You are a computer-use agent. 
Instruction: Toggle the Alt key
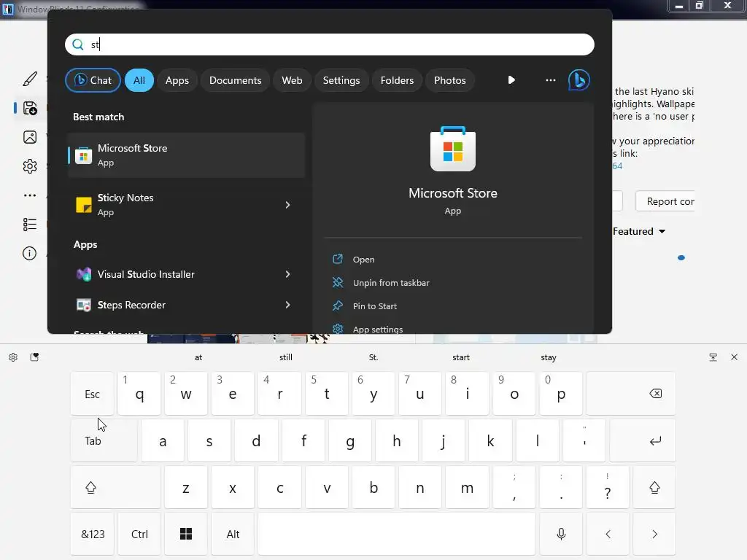[233, 534]
